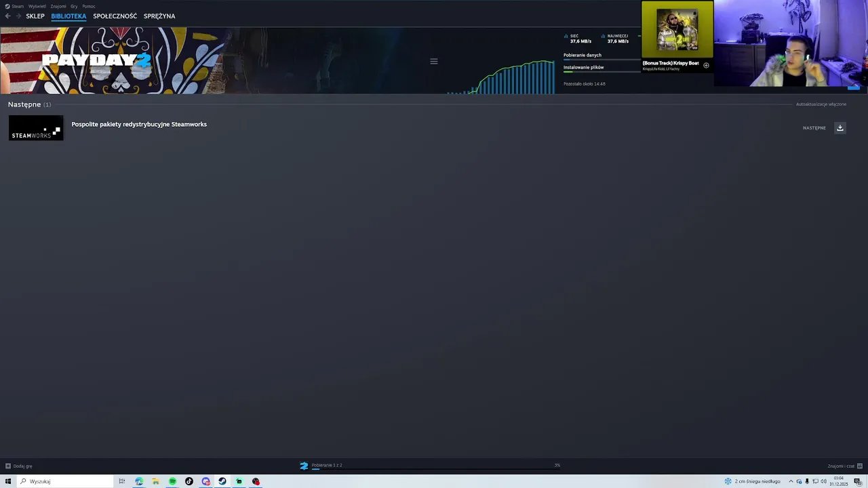This screenshot has height=488, width=868.
Task: Start the Steamworks download with arrow icon
Action: 840,128
